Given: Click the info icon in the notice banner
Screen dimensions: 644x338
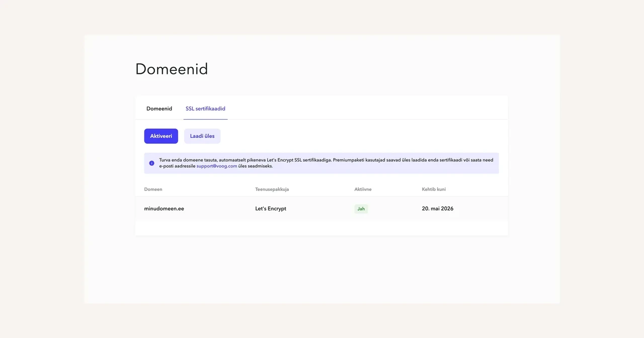Looking at the screenshot, I should 152,163.
